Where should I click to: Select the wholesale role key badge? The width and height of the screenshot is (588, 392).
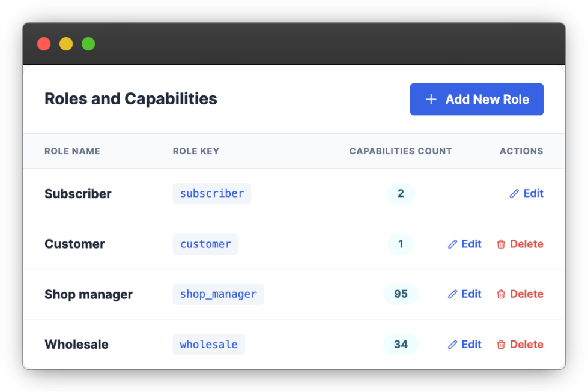pos(209,345)
